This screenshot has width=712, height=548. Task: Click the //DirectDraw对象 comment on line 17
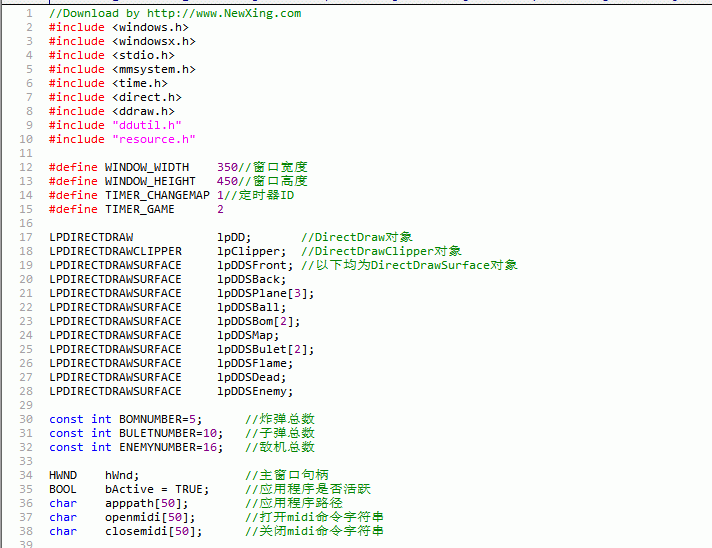356,237
